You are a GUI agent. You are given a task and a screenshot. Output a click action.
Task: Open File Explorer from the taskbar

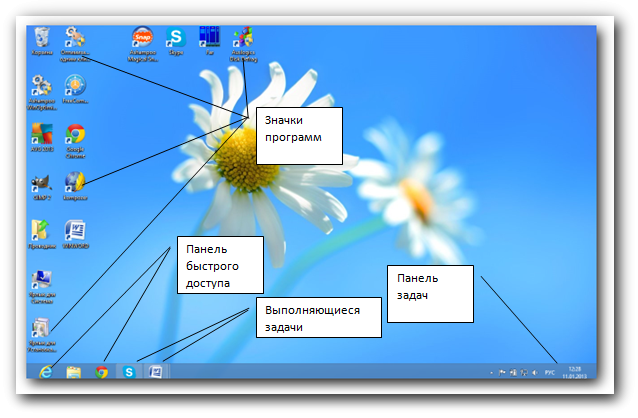point(74,372)
